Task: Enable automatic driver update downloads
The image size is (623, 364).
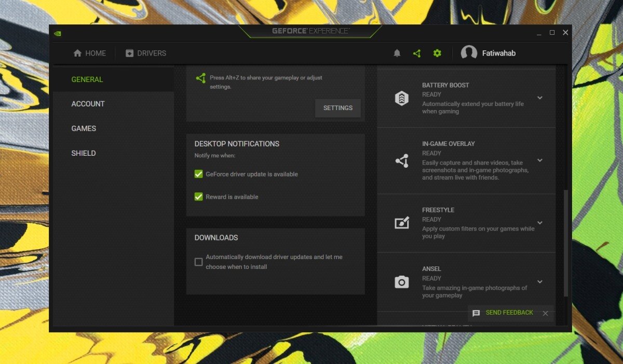Action: tap(198, 262)
